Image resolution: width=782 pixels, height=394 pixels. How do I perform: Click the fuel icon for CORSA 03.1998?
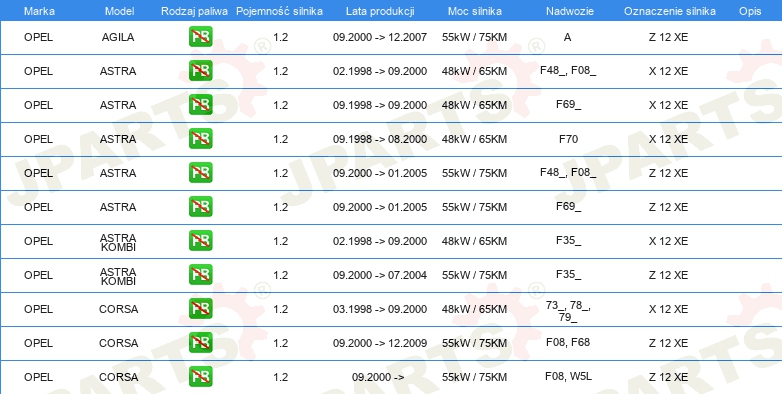[200, 309]
